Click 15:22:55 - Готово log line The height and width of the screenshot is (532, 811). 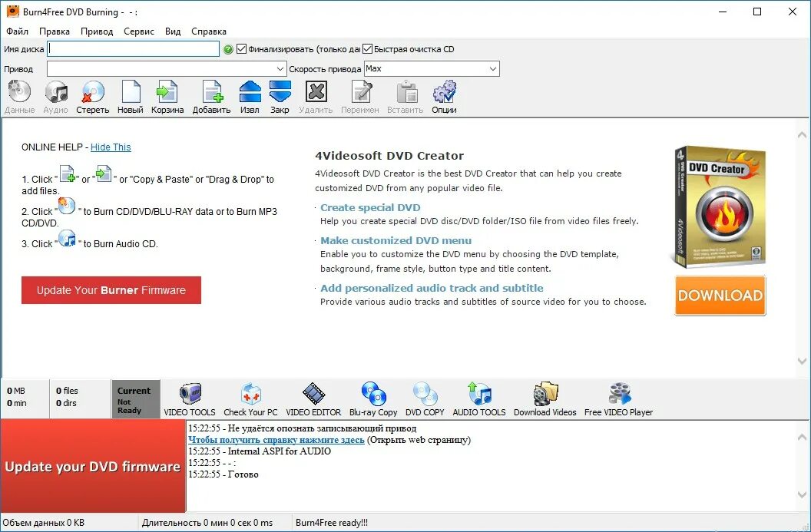(x=223, y=474)
